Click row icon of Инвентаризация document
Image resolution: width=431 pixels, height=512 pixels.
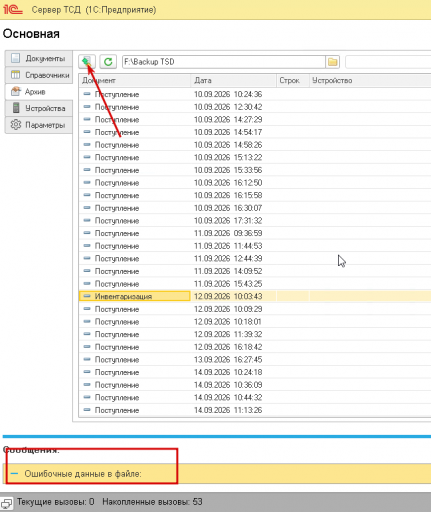click(87, 296)
